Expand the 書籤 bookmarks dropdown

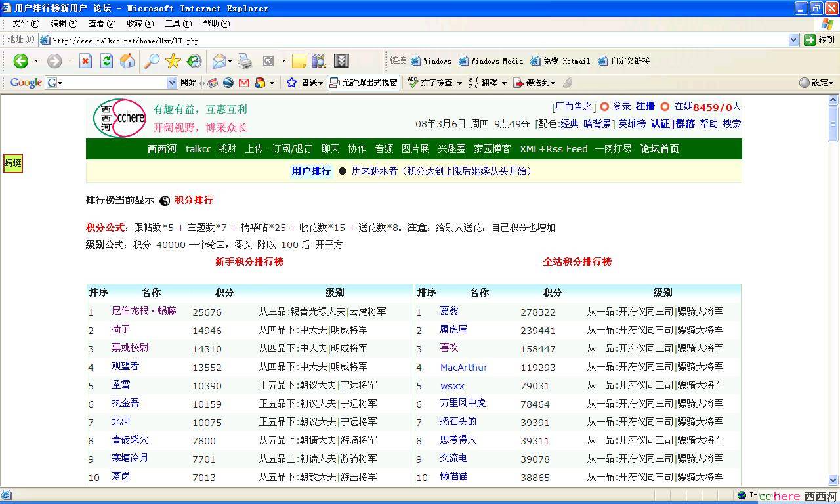[321, 83]
